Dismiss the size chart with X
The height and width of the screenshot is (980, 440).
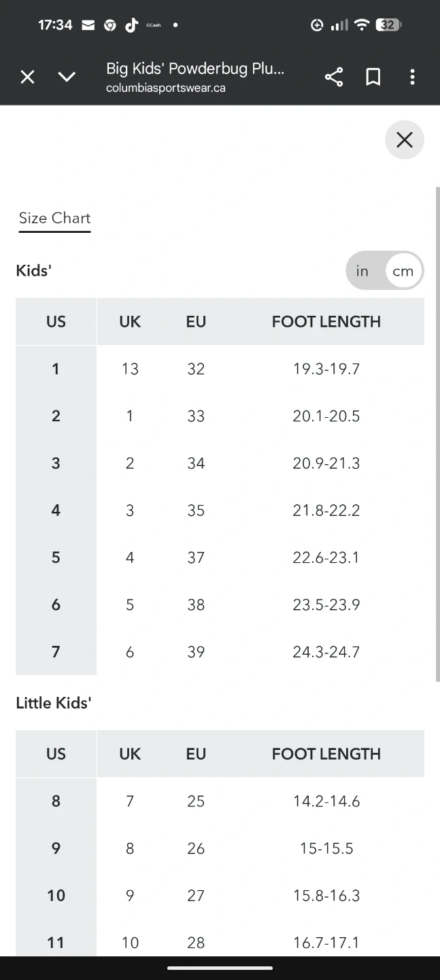point(405,140)
